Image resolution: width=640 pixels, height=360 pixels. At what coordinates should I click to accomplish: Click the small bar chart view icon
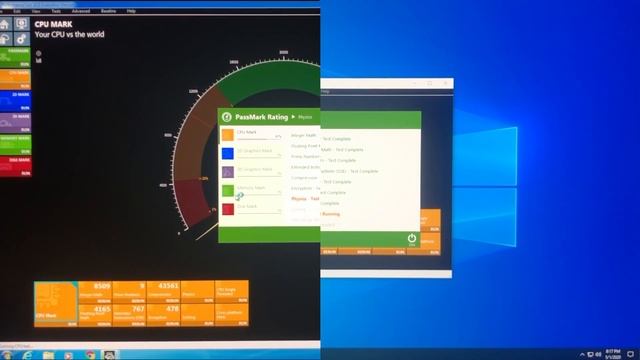click(38, 60)
